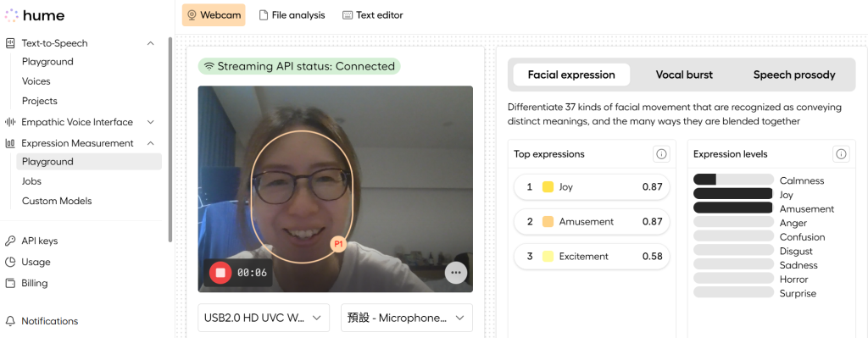Click the Text-to-Speech section icon
Screen dimensions: 868x338
[x=10, y=43]
